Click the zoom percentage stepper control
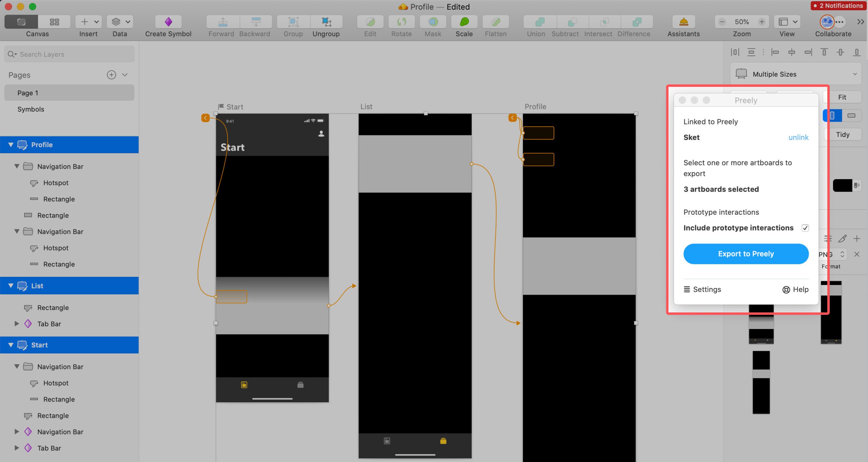868x462 pixels. pos(741,22)
